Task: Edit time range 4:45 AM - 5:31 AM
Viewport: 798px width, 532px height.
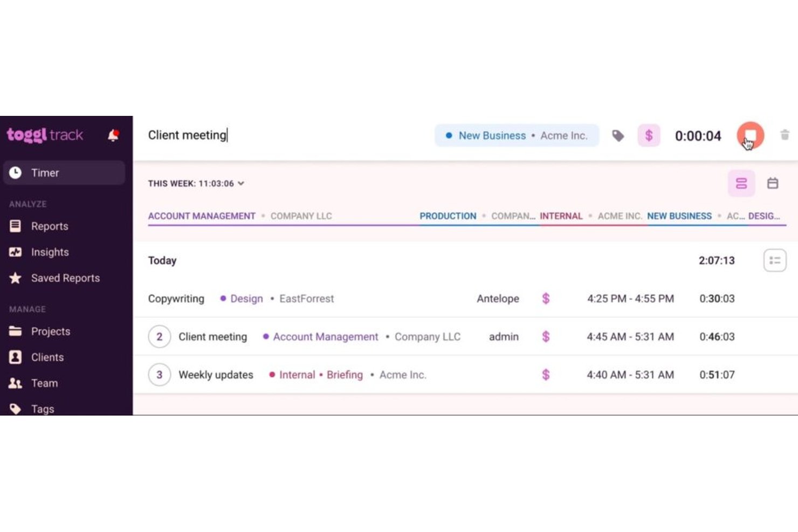Action: [x=630, y=337]
